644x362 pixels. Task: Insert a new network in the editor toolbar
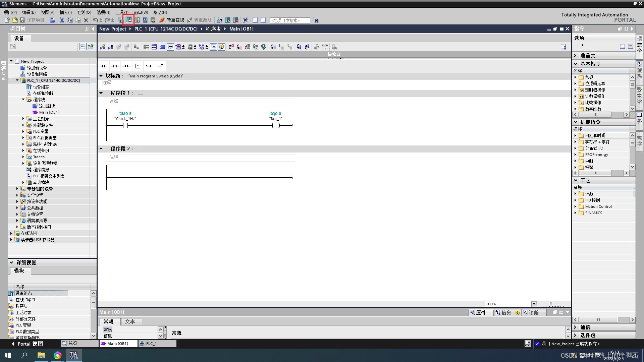click(x=103, y=47)
